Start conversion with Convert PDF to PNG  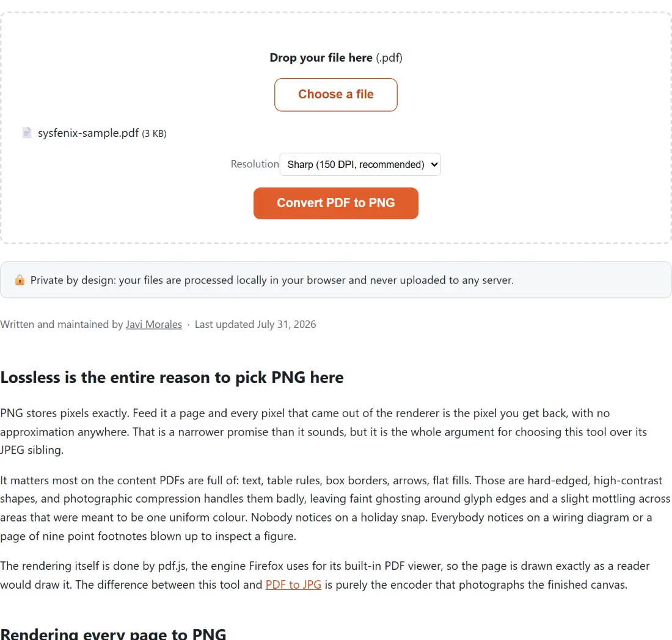pos(335,203)
